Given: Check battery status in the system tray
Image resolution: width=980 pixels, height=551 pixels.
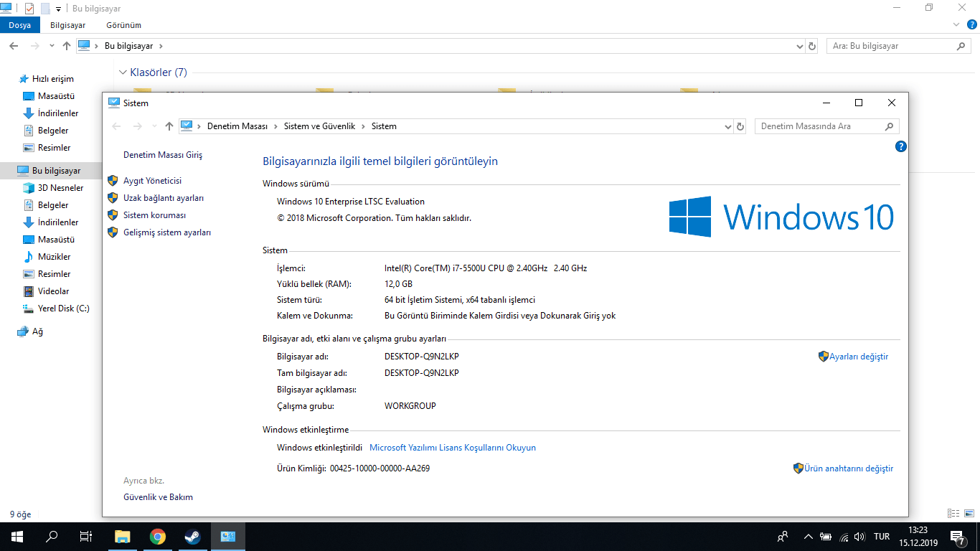Looking at the screenshot, I should point(826,537).
